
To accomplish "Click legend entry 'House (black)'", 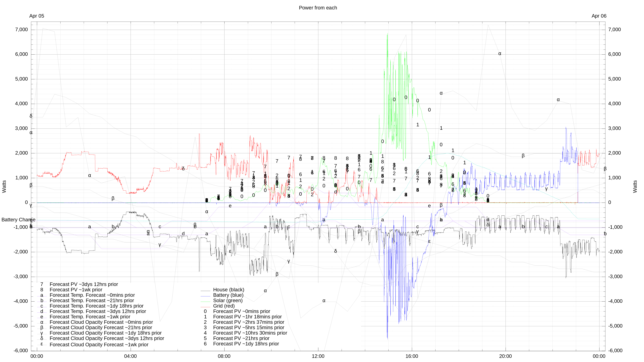I will pos(229,290).
